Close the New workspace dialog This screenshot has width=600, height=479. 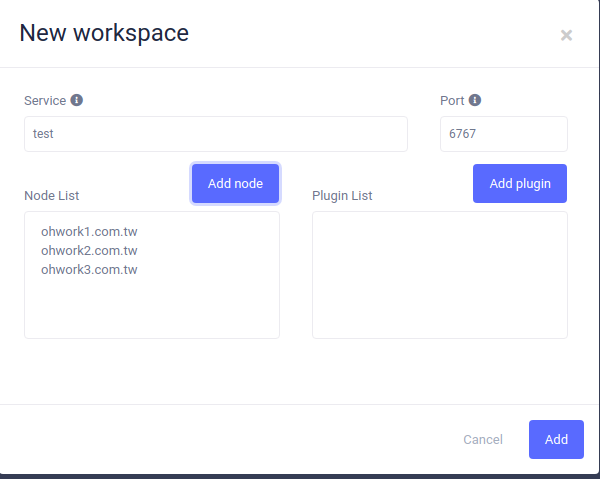(x=566, y=35)
